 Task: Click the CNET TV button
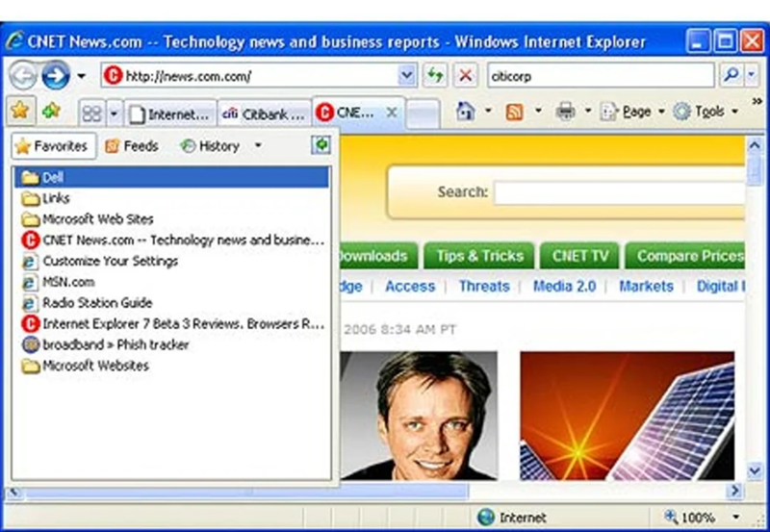[580, 256]
